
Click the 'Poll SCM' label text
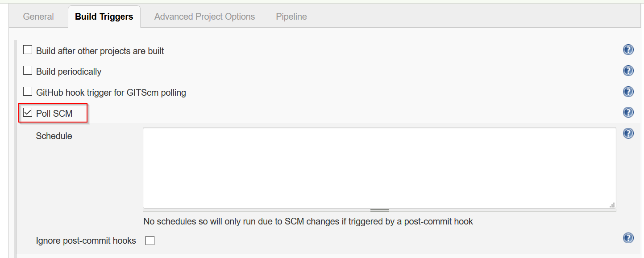[x=54, y=113]
